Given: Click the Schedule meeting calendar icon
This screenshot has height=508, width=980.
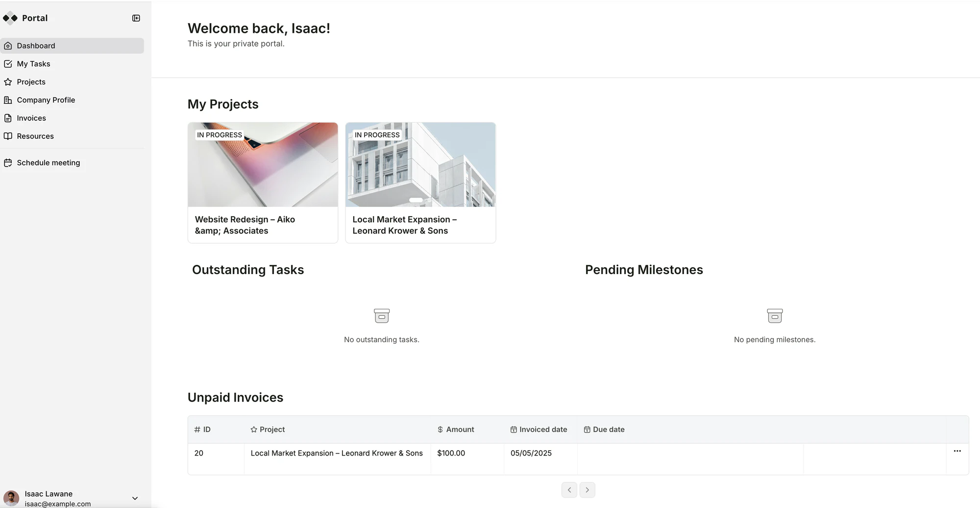Looking at the screenshot, I should 8,163.
